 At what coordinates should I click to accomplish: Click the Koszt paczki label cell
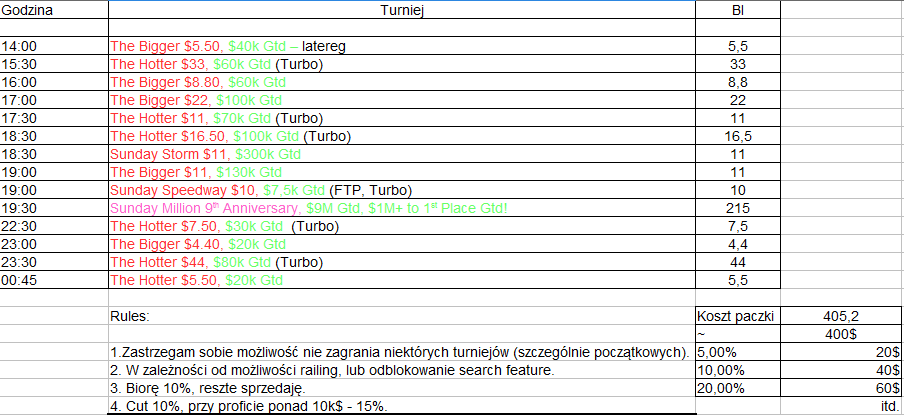pyautogui.click(x=737, y=316)
